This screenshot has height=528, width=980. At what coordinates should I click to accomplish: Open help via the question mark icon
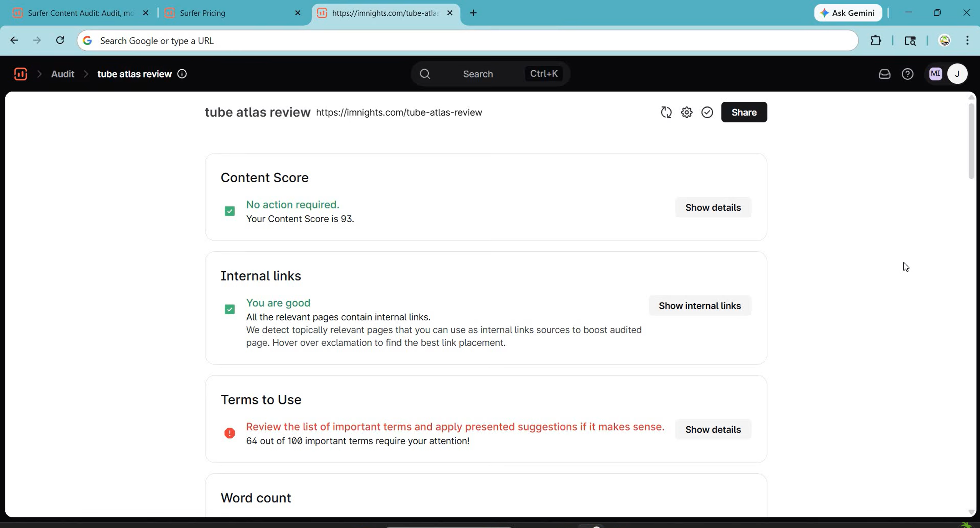click(x=908, y=74)
